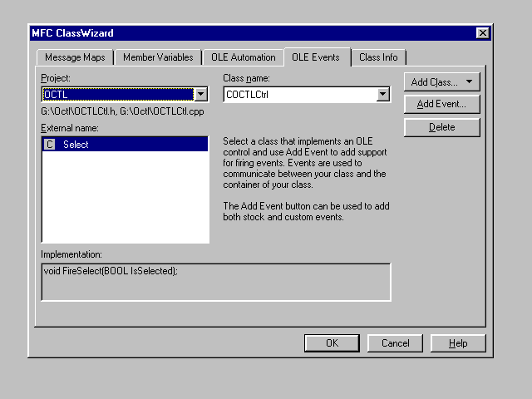Viewport: 532px width, 399px height.
Task: Go to the OLE Automation tab
Action: click(x=242, y=57)
